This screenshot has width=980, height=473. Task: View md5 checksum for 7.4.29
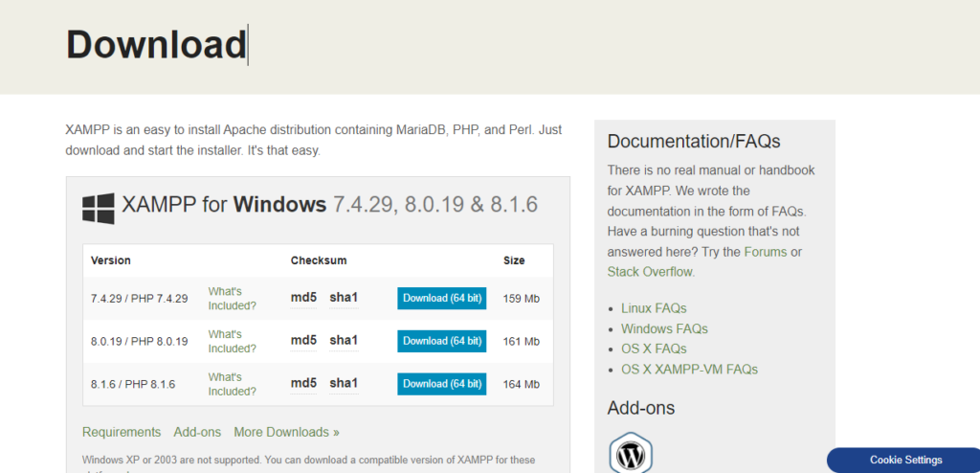[x=303, y=298]
